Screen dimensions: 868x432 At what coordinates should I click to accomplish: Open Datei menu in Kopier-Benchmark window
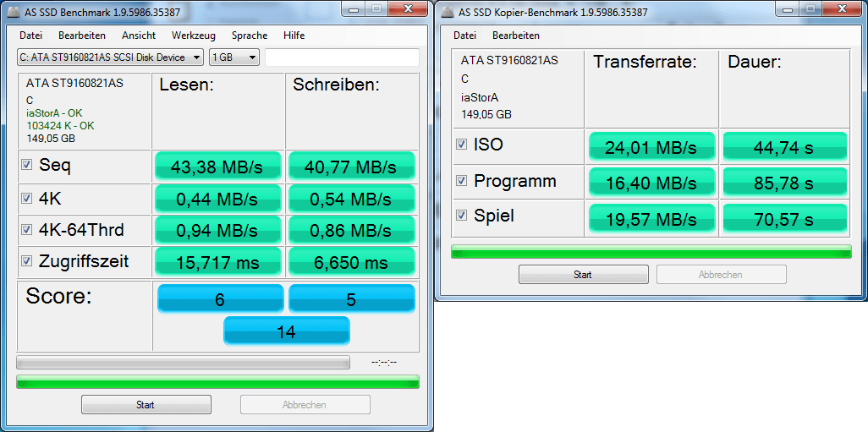464,36
